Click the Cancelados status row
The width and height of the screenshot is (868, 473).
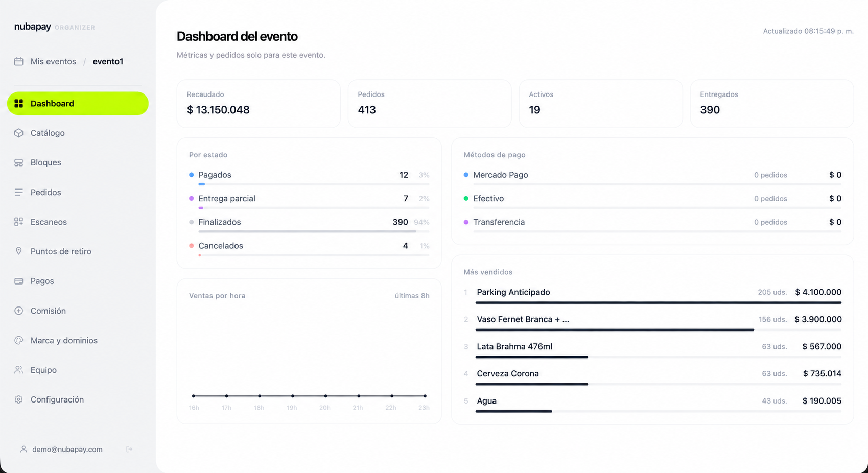[x=309, y=248]
